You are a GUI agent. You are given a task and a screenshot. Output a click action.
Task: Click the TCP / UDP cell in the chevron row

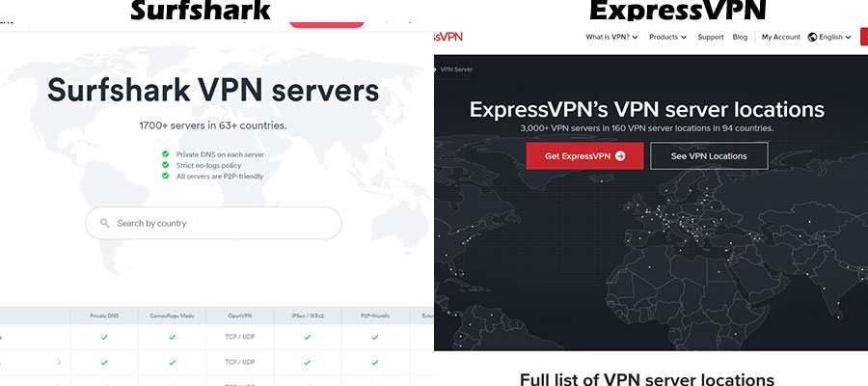[x=240, y=362]
